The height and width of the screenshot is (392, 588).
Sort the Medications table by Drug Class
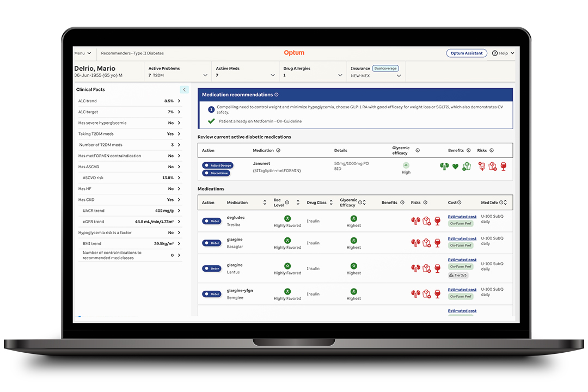coord(331,203)
